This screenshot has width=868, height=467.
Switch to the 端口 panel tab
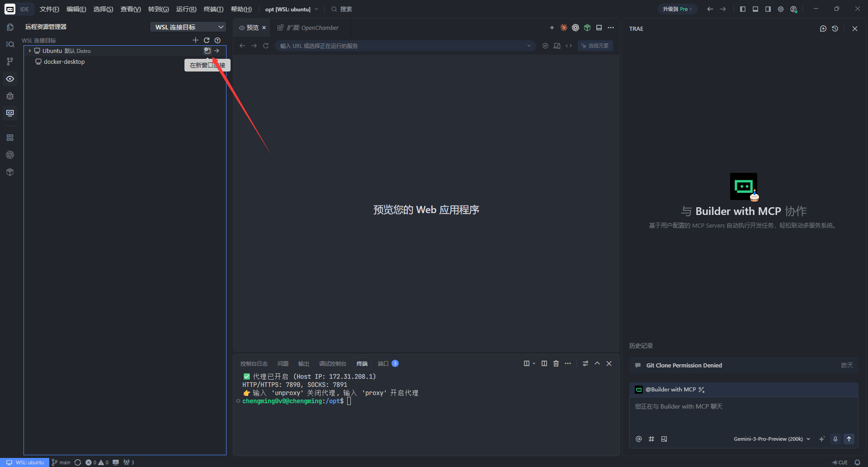388,363
